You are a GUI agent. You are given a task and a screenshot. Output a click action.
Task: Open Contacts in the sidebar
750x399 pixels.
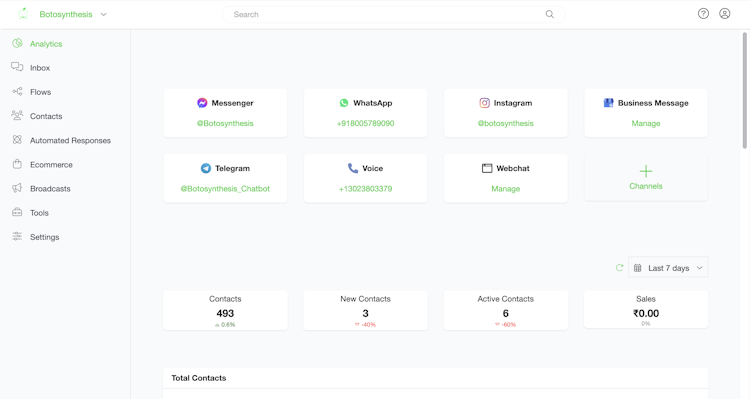pyautogui.click(x=46, y=116)
